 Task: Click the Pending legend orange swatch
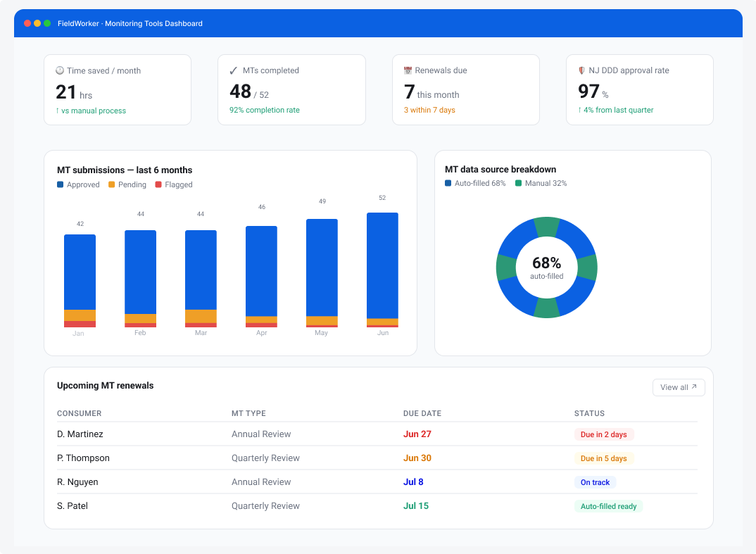112,184
